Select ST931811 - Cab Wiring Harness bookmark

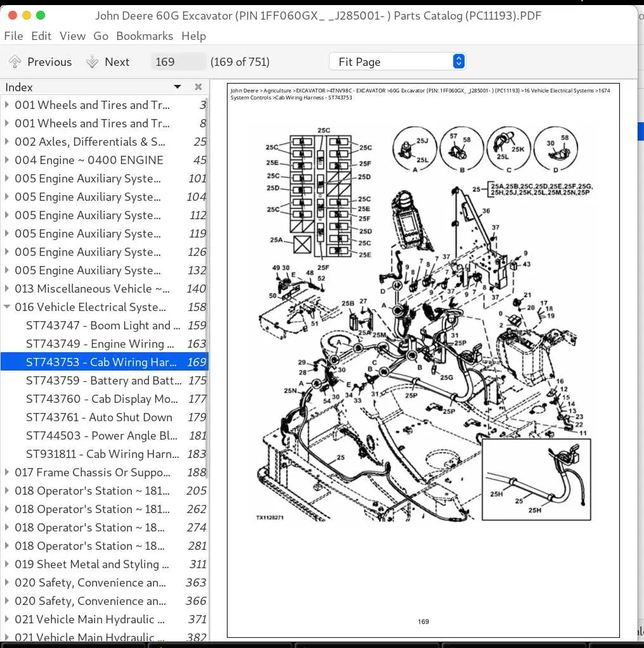click(x=104, y=454)
